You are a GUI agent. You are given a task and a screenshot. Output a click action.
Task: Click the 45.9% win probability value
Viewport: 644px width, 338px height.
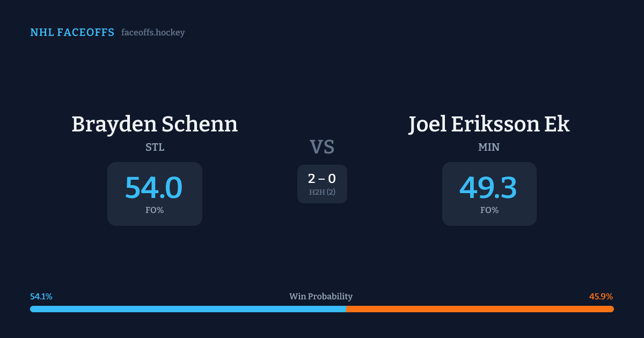(601, 297)
